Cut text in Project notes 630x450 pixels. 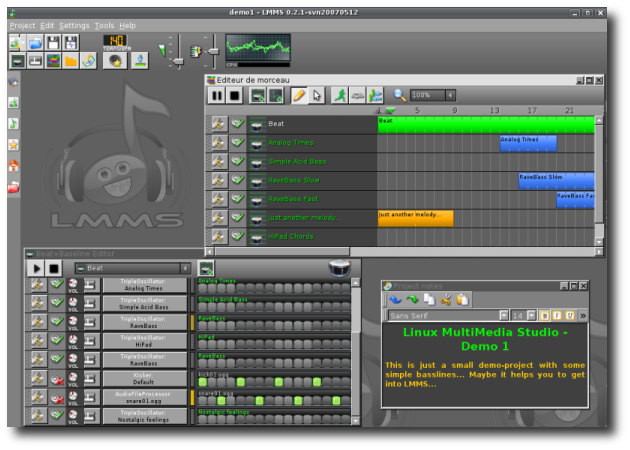click(x=446, y=300)
